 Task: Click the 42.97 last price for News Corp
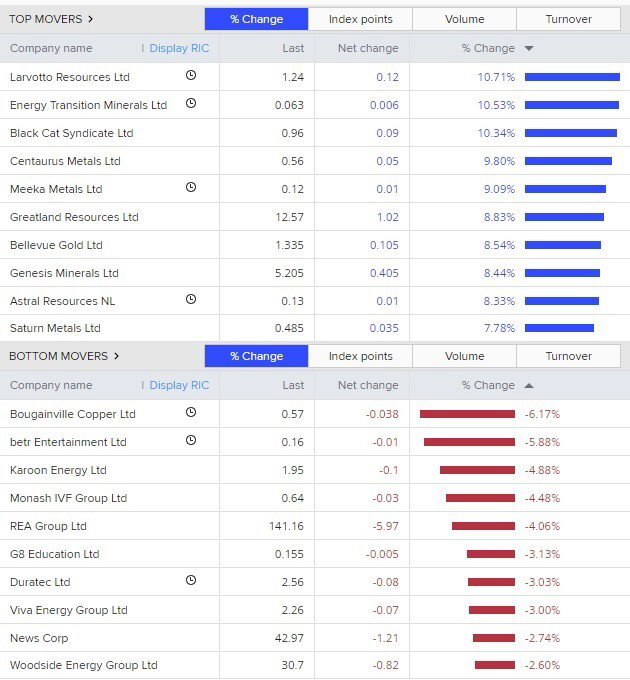[x=290, y=638]
